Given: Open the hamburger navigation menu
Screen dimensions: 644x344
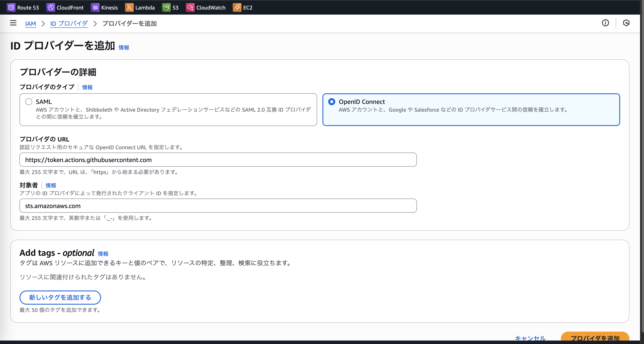Looking at the screenshot, I should coord(13,23).
